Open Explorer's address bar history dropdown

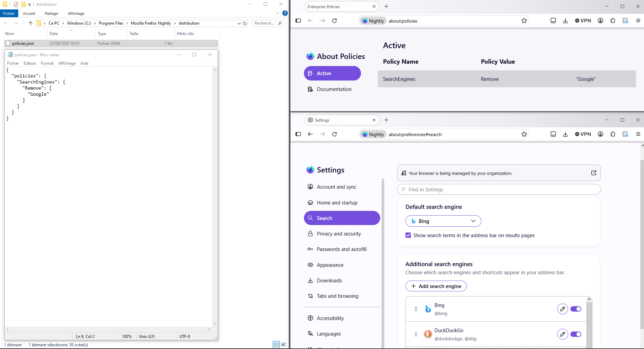[239, 23]
